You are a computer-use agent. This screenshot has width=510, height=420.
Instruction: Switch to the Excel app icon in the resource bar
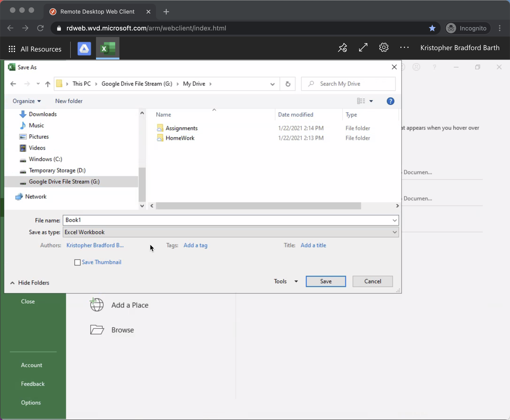coord(108,48)
